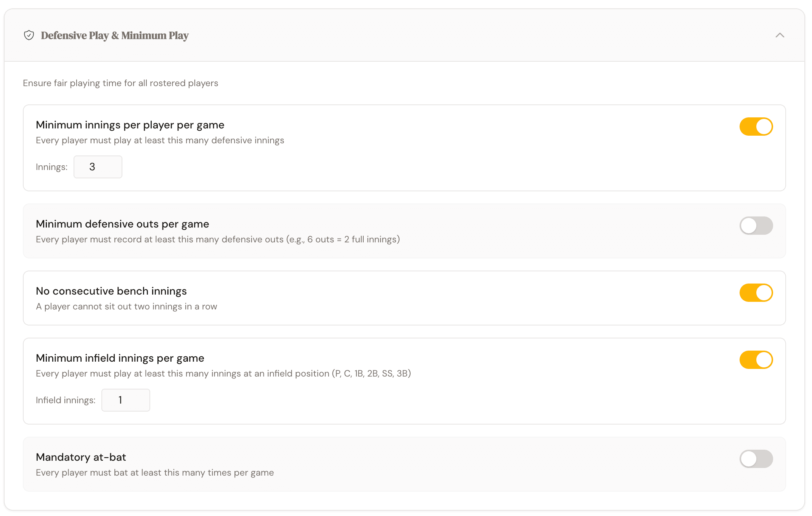Image resolution: width=812 pixels, height=516 pixels.
Task: Enable Minimum defensive outs per game
Action: point(756,225)
